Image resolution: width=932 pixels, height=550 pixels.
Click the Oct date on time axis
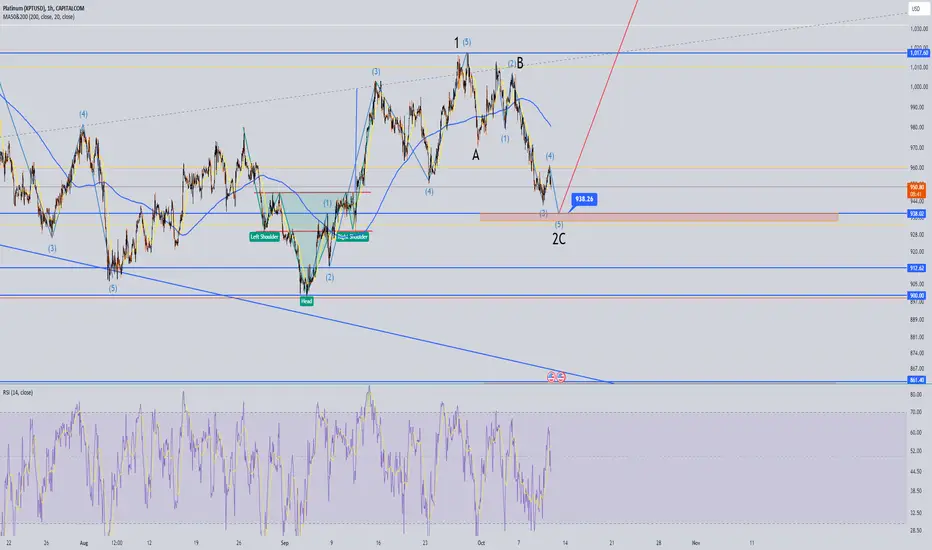(x=481, y=543)
